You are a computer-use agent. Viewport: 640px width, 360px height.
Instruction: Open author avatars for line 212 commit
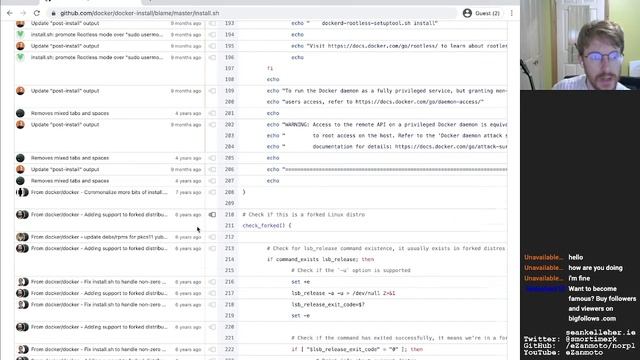pyautogui.click(x=22, y=237)
